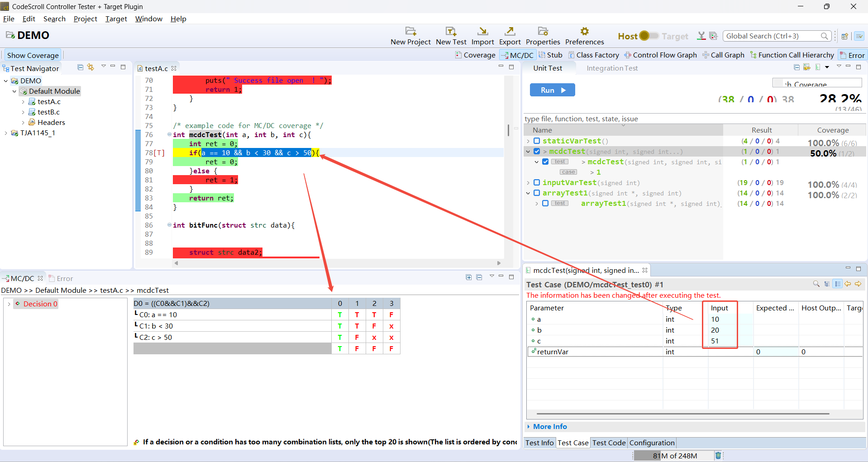Open the Error tab beside MC/DC

[61, 279]
